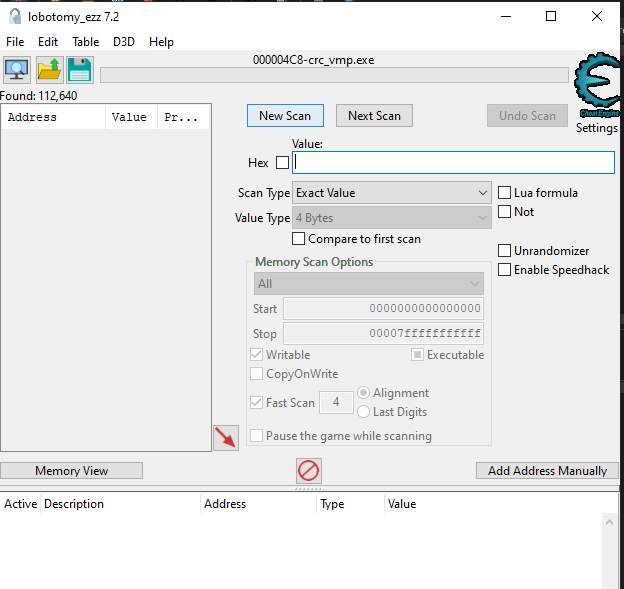Toggle the Hex checkbox

pyautogui.click(x=283, y=162)
